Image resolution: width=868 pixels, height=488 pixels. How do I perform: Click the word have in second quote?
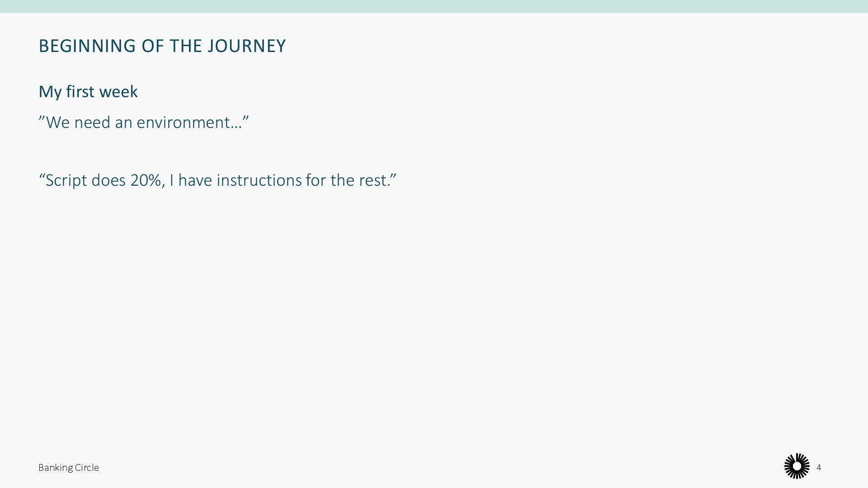tap(195, 180)
